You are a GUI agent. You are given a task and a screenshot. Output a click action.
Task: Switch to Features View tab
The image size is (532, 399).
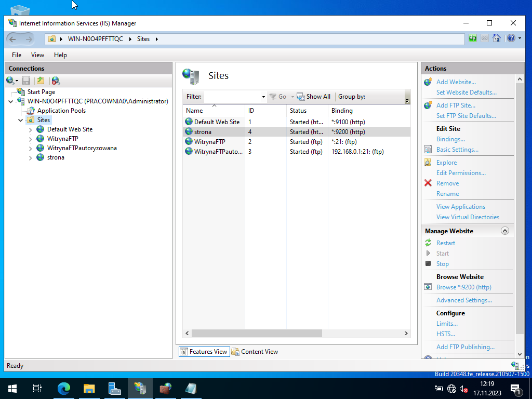click(x=204, y=352)
